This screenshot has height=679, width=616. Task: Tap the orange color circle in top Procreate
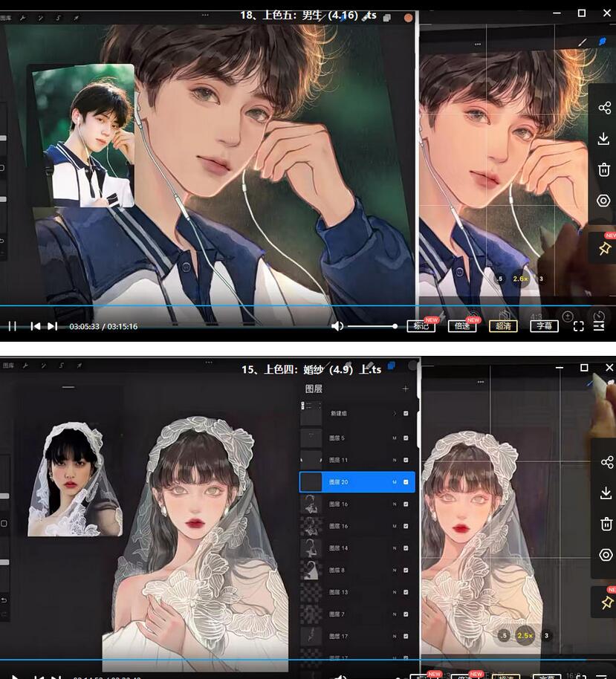coord(408,18)
